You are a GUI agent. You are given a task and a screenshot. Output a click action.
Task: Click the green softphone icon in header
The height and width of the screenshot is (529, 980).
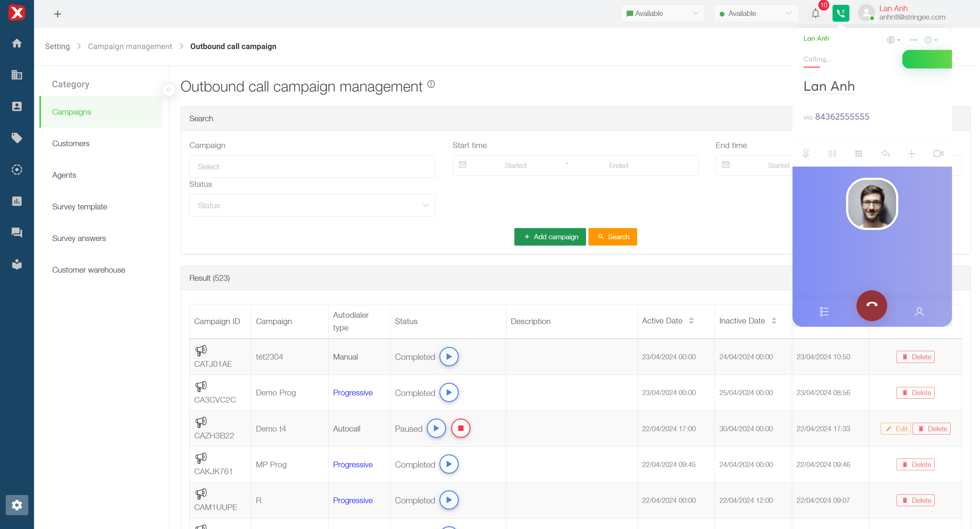click(840, 14)
